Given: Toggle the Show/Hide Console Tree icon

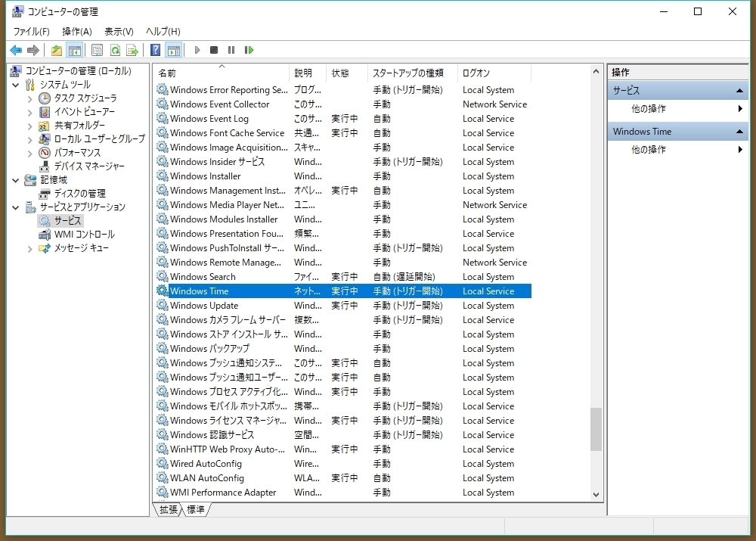Looking at the screenshot, I should coord(74,51).
